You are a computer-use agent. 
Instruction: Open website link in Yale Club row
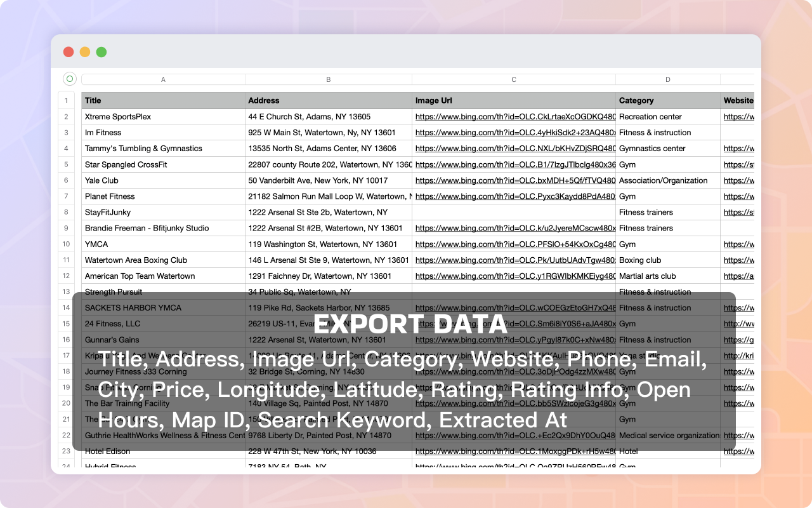[739, 180]
